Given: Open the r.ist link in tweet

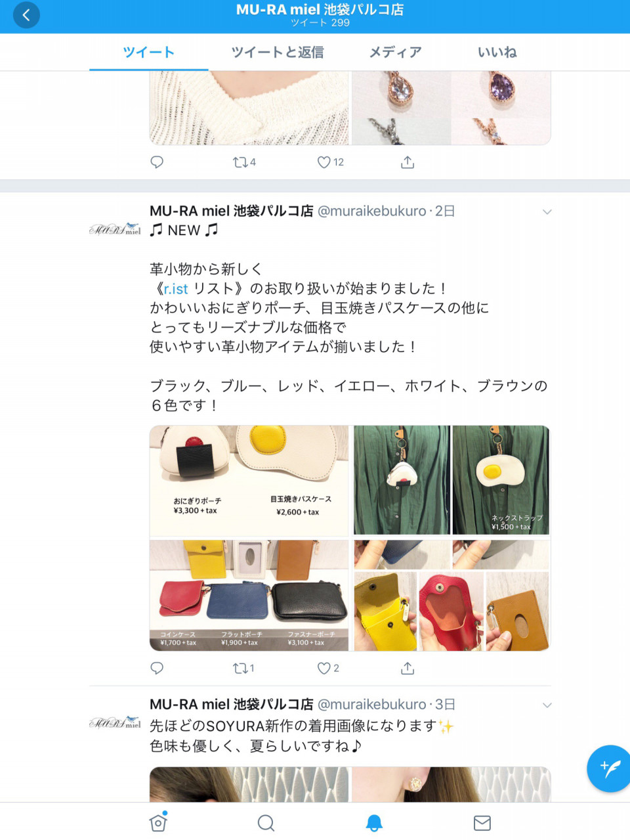Looking at the screenshot, I should click(x=176, y=288).
